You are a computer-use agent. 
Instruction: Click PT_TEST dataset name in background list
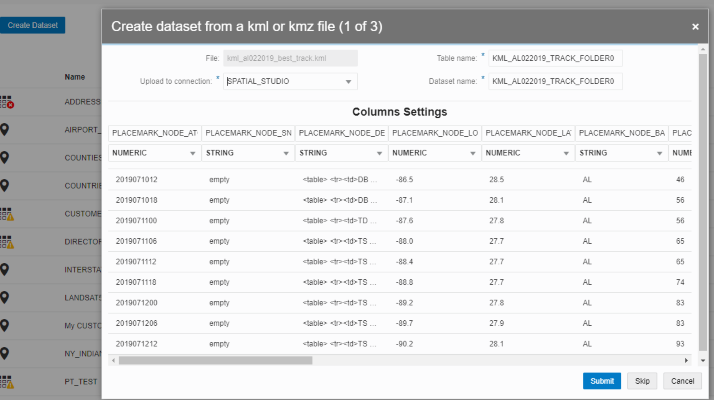(81, 382)
